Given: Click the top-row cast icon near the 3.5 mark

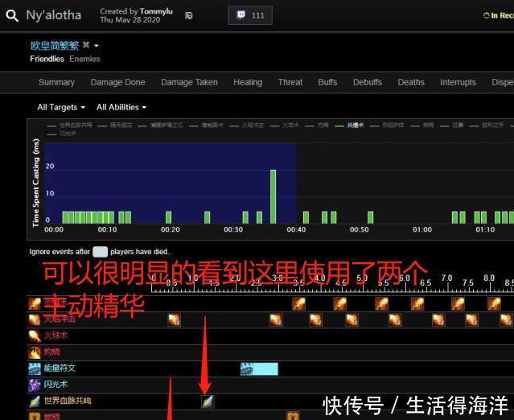Looking at the screenshot, I should tap(298, 303).
